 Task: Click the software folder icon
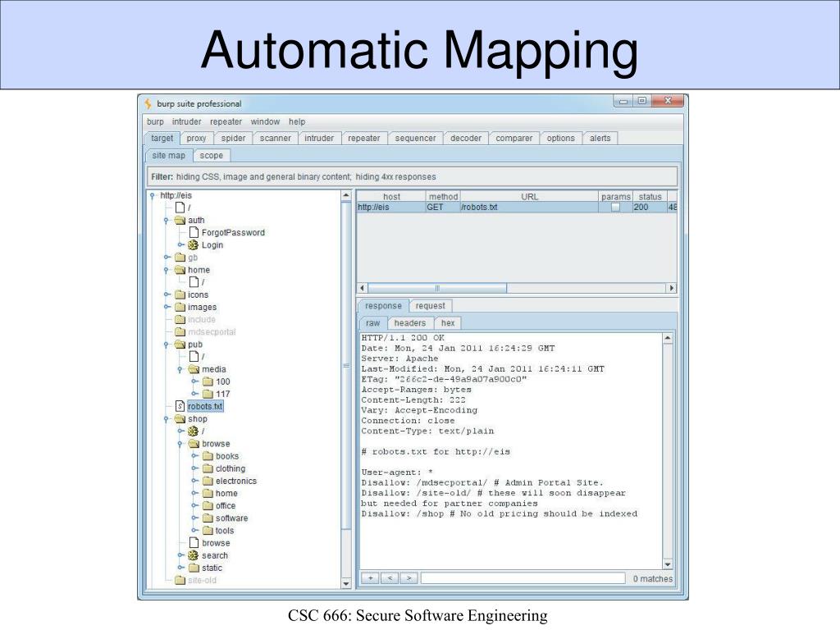click(x=208, y=518)
